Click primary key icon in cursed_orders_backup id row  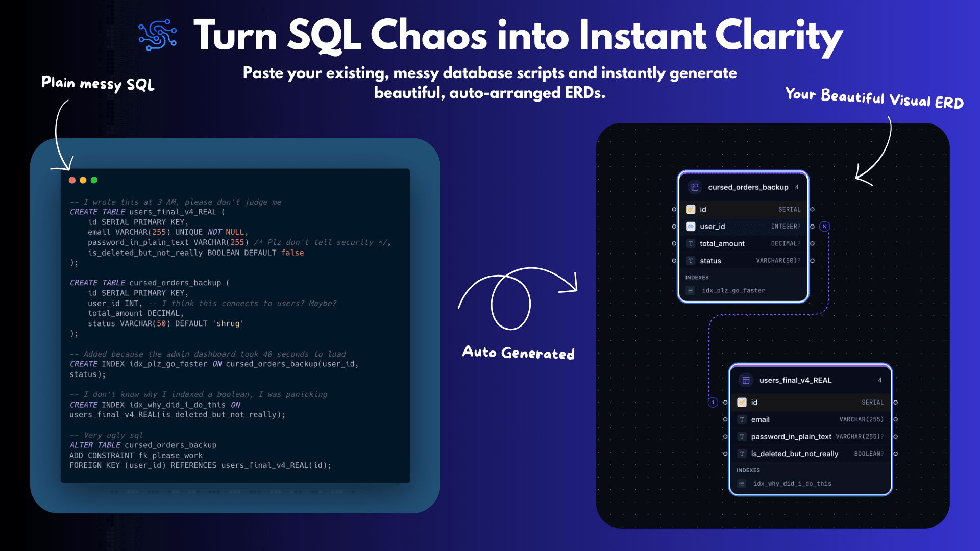pos(691,209)
